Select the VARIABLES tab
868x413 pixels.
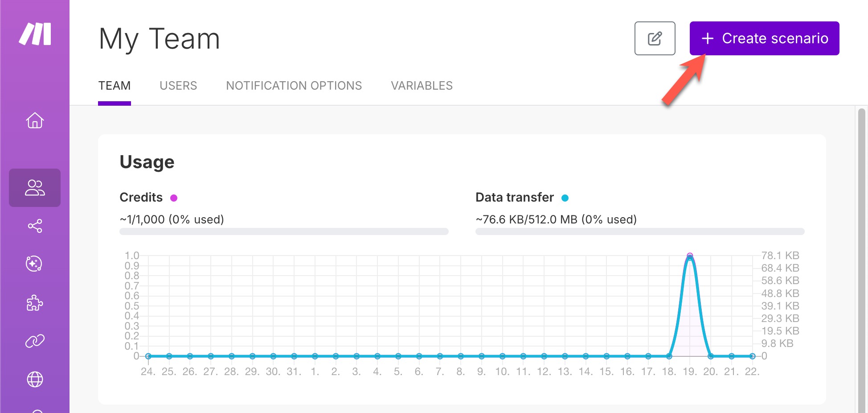[x=422, y=86]
